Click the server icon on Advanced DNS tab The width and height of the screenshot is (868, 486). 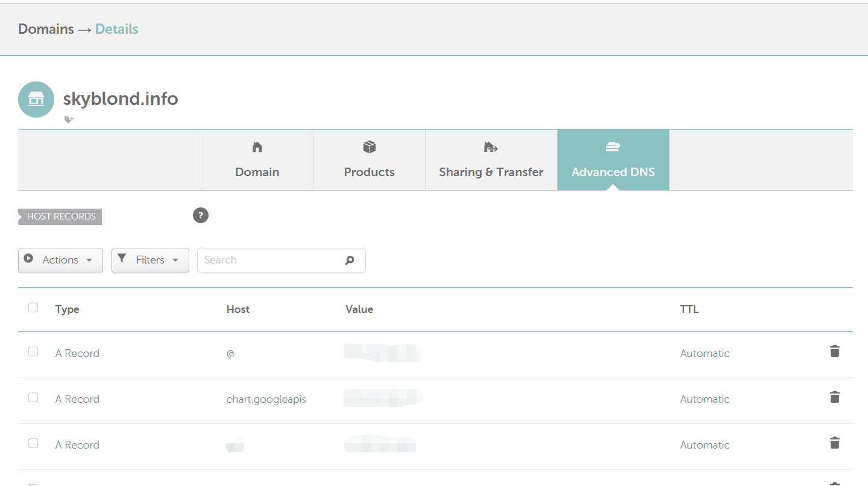(613, 147)
